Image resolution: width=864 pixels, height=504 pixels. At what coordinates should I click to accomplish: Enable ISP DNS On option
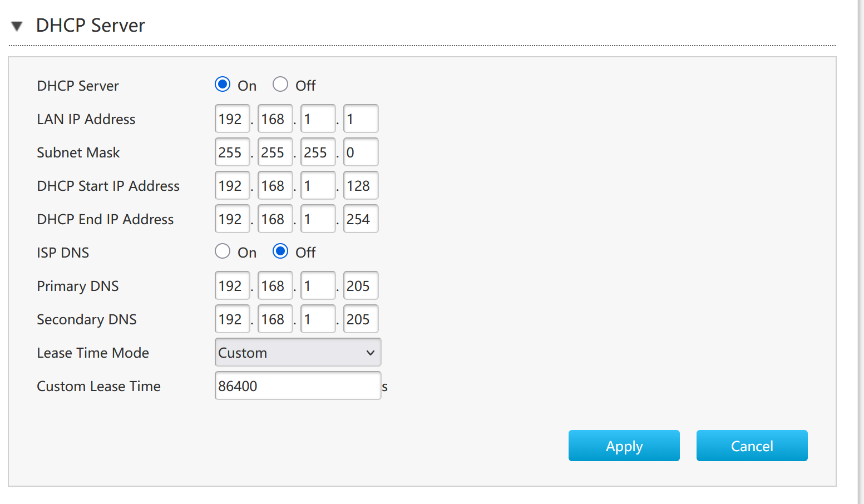(x=223, y=251)
